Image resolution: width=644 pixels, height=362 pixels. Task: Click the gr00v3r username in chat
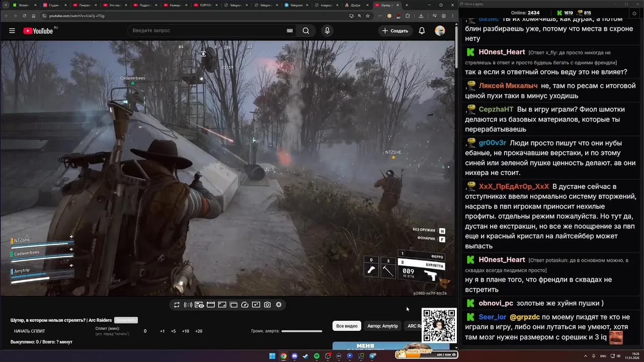(x=493, y=143)
